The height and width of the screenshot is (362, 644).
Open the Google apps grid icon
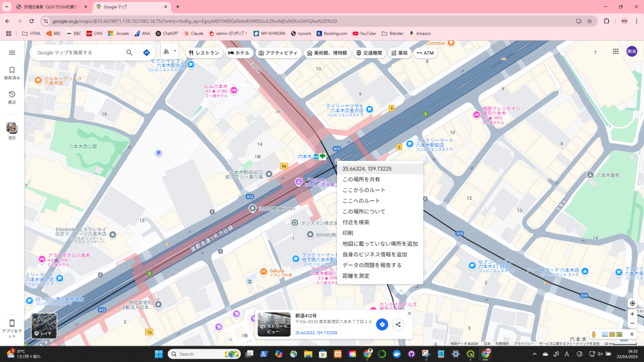click(x=615, y=52)
